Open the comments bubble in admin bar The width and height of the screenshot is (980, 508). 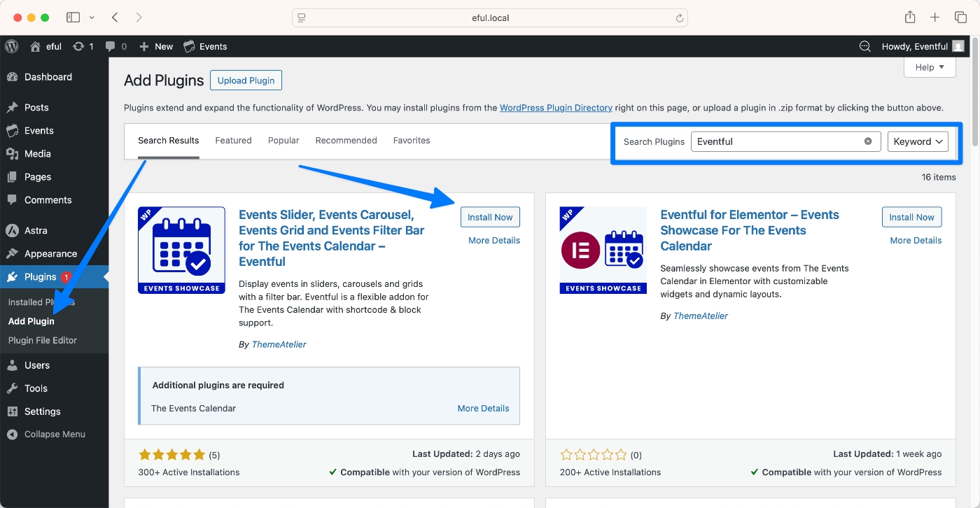[x=115, y=46]
